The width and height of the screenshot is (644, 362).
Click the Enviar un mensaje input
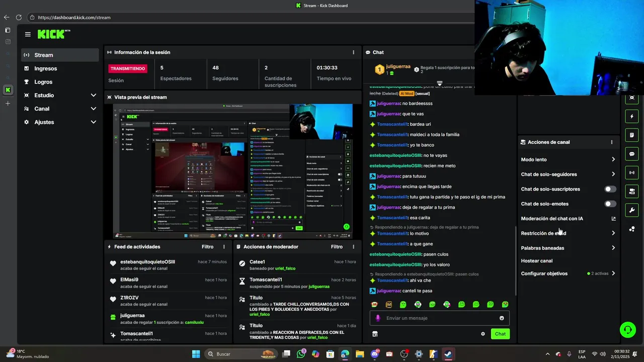(x=440, y=318)
